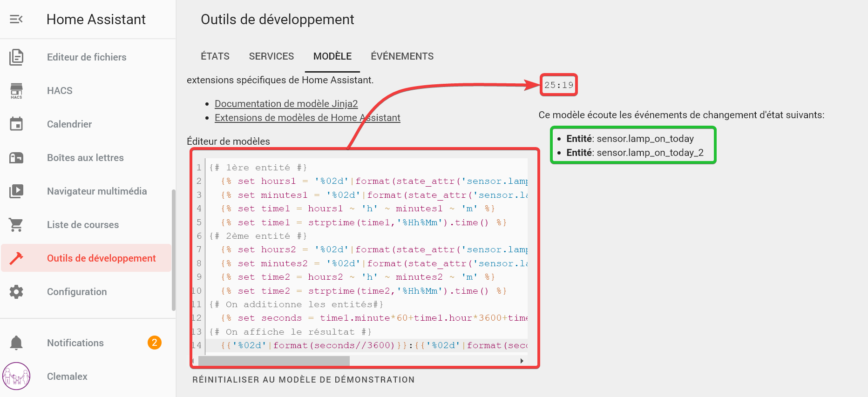The height and width of the screenshot is (397, 868).
Task: Select the MODÈLE tab
Action: coord(332,56)
